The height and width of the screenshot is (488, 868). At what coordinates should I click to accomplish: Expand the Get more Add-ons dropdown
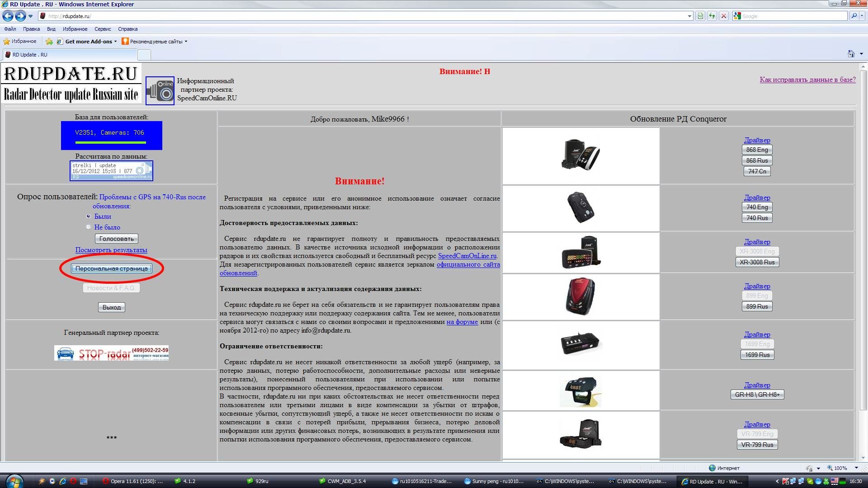coord(116,42)
